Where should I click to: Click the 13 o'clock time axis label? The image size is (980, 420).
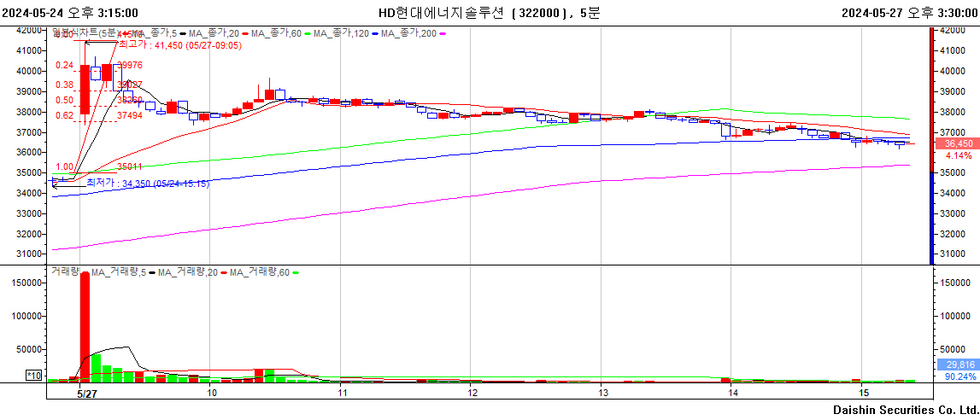pos(601,394)
